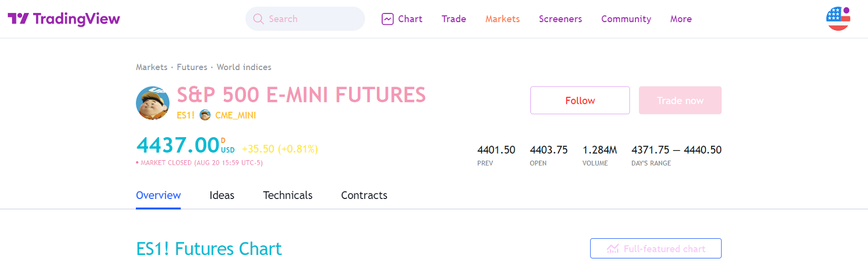Viewport: 868px width, 267px height.
Task: Open the Trade menu item
Action: point(453,19)
